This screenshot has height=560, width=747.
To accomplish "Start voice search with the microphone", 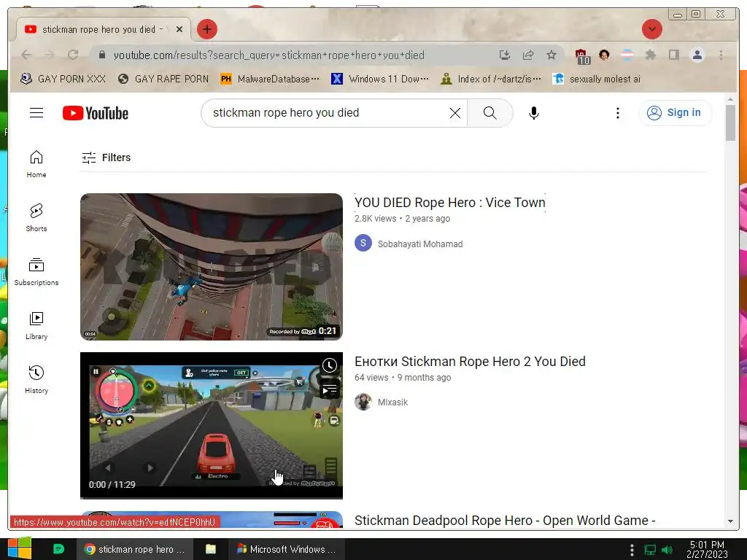I will [533, 113].
